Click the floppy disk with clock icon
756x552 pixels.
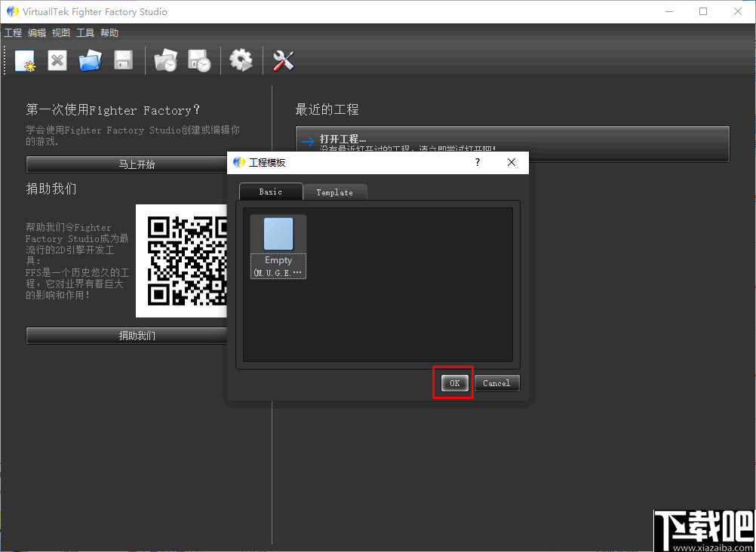(200, 61)
